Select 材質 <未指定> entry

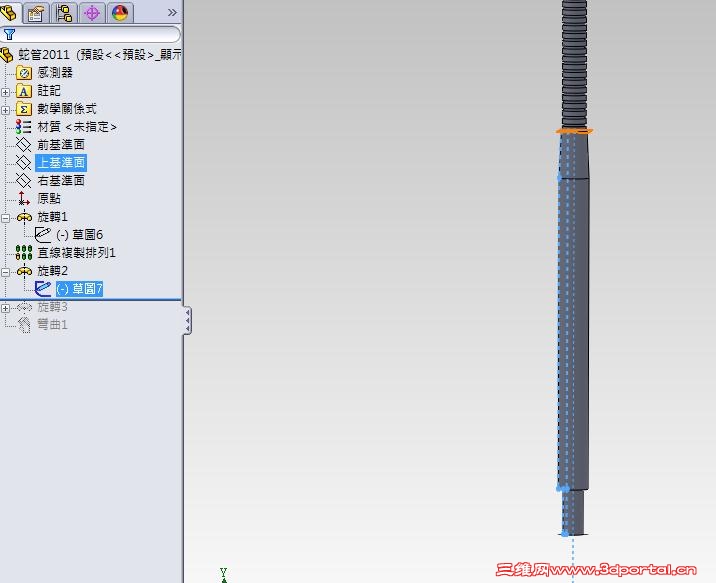pos(77,126)
